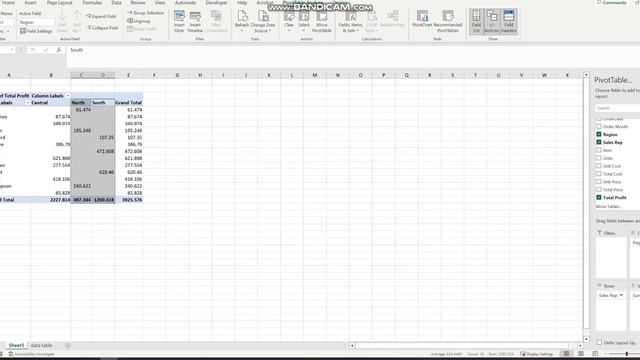Click the horizontal scrollbar left arrow
640x360 pixels.
coord(352,346)
